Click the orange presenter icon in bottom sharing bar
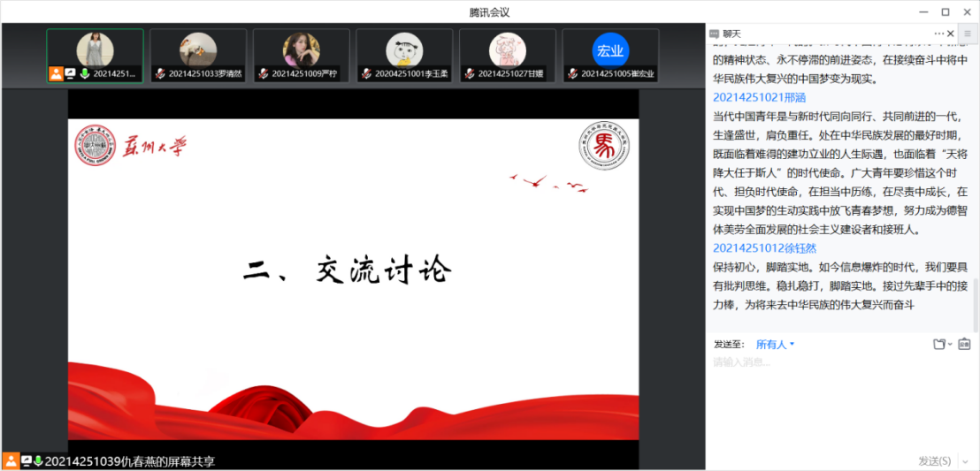This screenshot has width=980, height=471. point(11,461)
